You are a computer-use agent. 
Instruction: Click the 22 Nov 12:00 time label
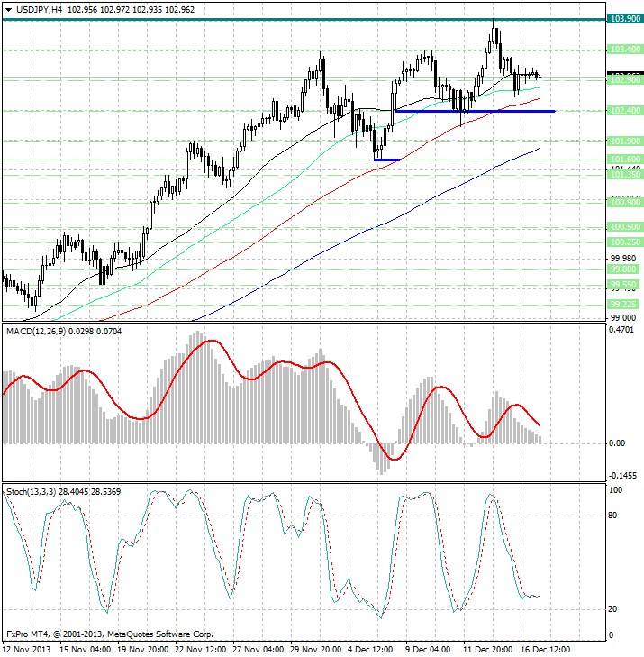[x=200, y=650]
